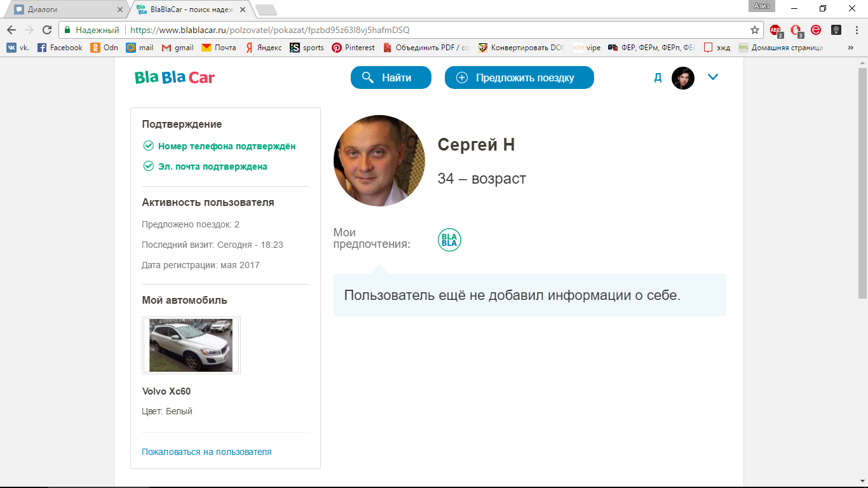Image resolution: width=868 pixels, height=488 pixels.
Task: Click the email confirmed checkmark icon
Action: point(149,166)
